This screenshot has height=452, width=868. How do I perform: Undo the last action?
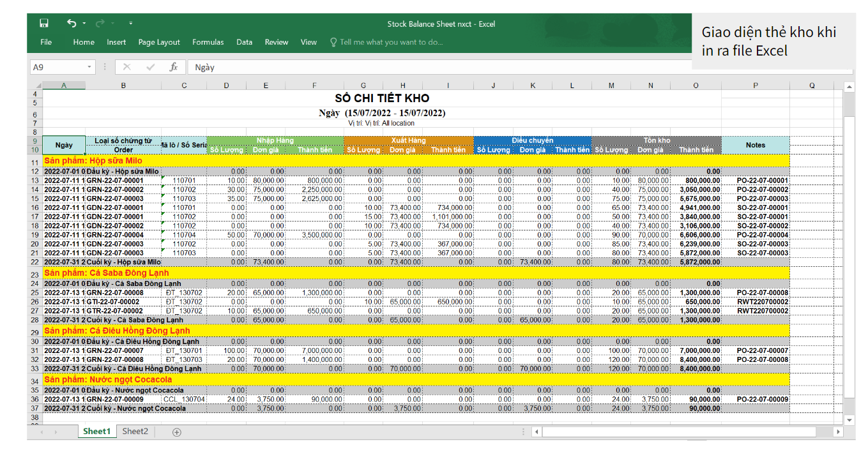click(71, 24)
